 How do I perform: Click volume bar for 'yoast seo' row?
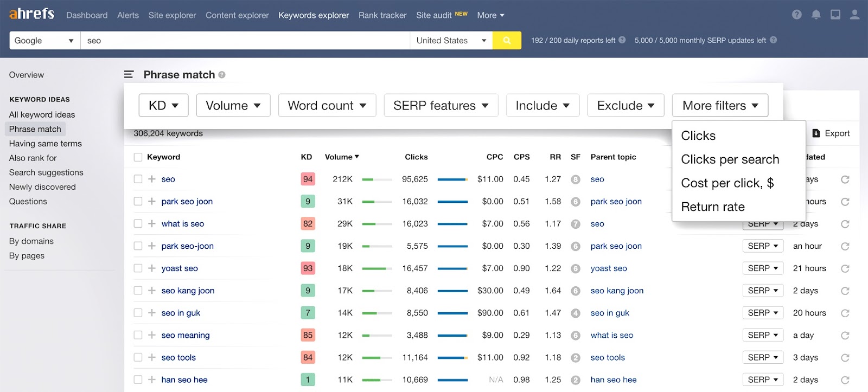[377, 268]
